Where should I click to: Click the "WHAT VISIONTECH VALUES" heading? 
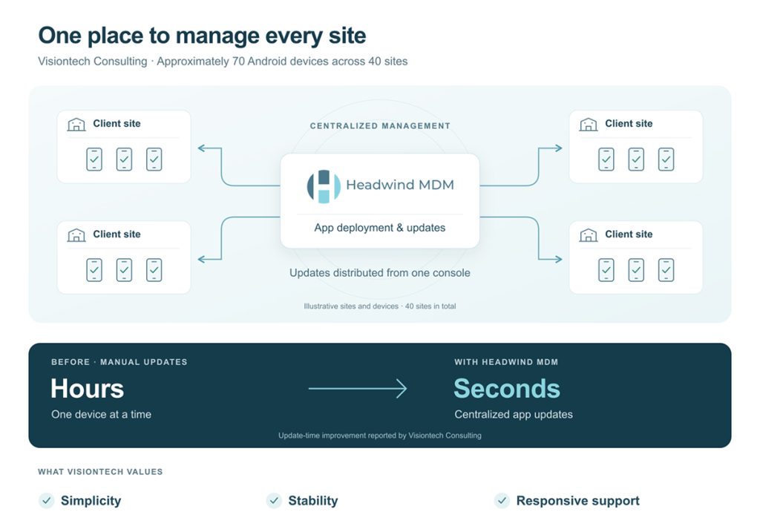coord(100,472)
